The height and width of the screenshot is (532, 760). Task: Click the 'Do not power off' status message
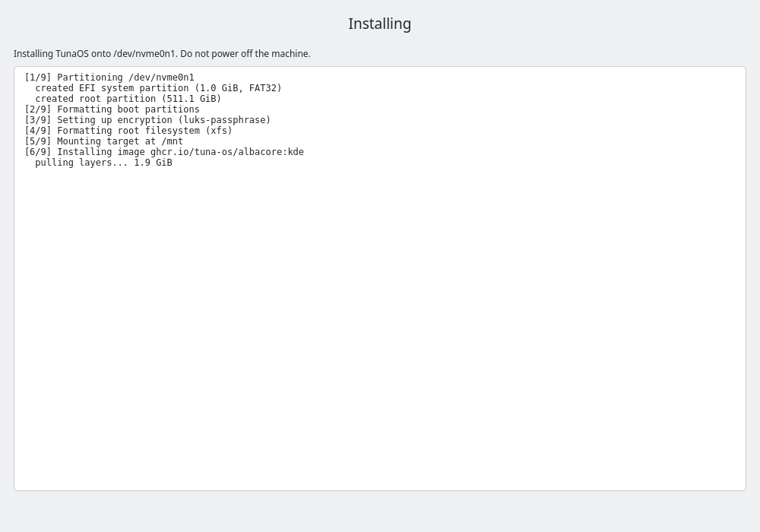pyautogui.click(x=162, y=54)
